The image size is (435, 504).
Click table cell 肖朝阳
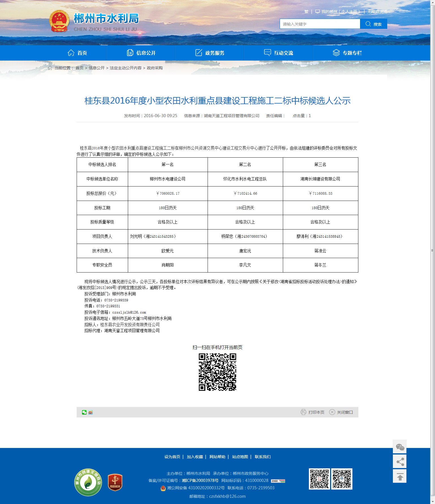tap(168, 265)
